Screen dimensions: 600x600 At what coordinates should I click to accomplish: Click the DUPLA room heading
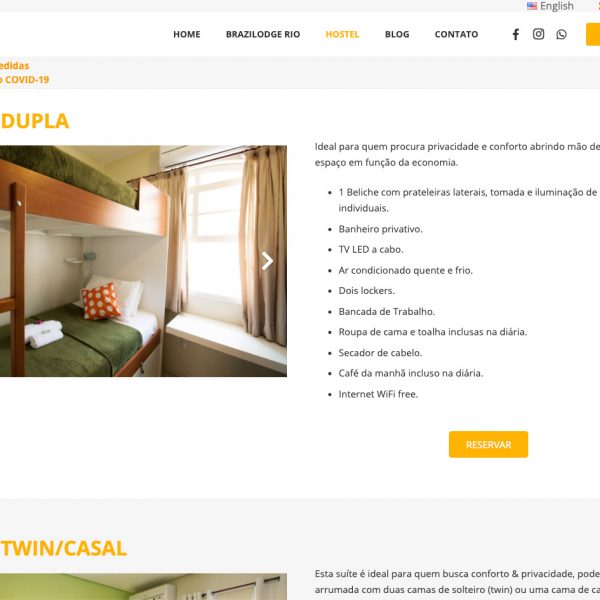pyautogui.click(x=34, y=121)
